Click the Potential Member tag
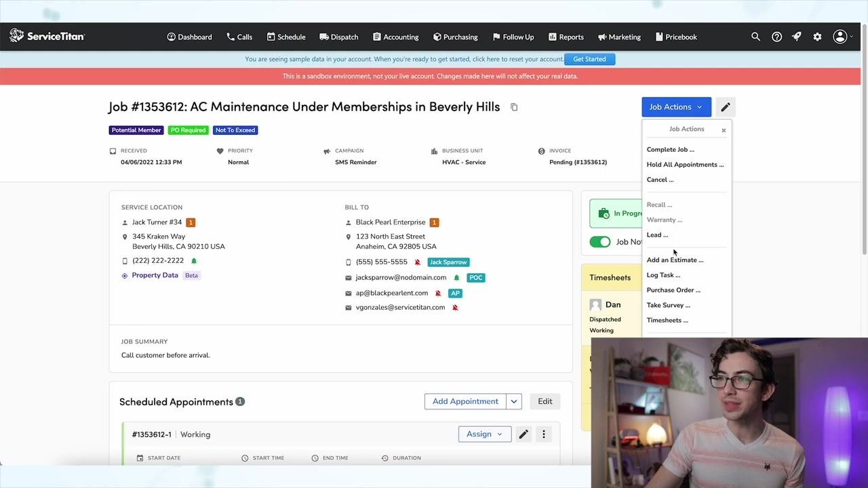 (136, 130)
